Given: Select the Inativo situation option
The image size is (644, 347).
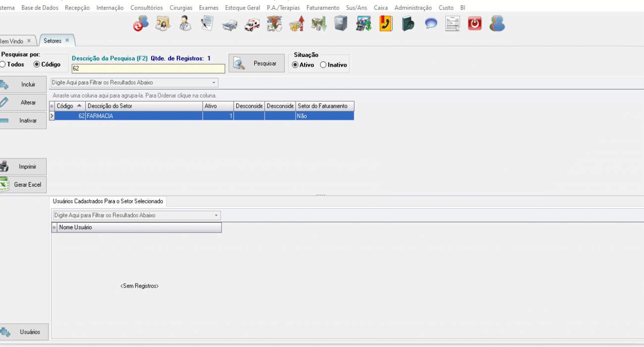Looking at the screenshot, I should (323, 65).
